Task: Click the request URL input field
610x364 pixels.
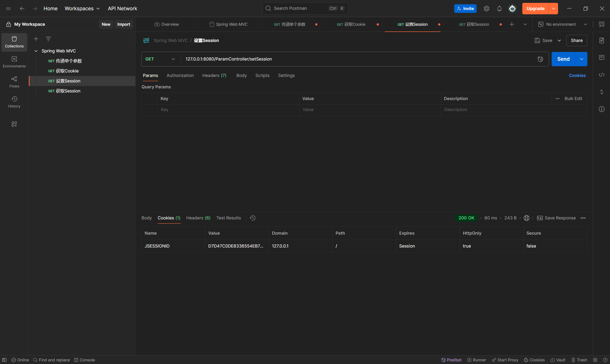Action: pos(358,59)
